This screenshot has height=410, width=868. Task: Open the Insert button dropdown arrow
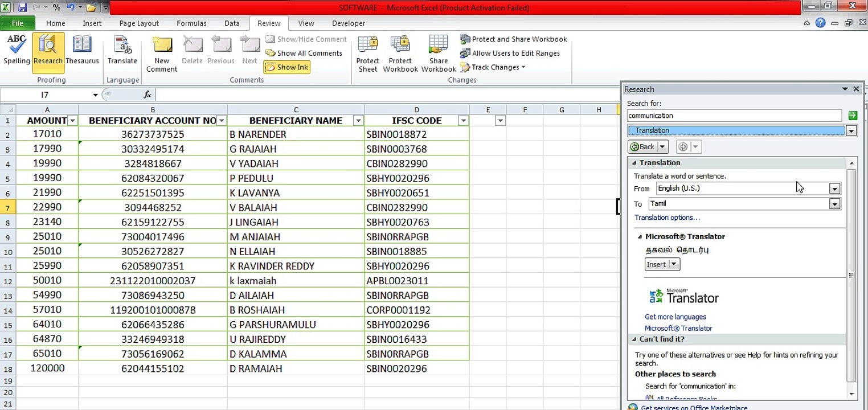coord(674,264)
